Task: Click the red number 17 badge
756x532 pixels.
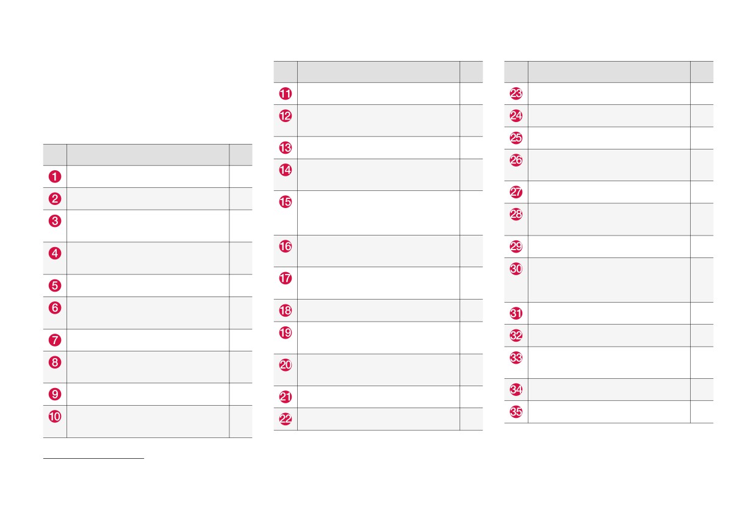Action: [286, 278]
